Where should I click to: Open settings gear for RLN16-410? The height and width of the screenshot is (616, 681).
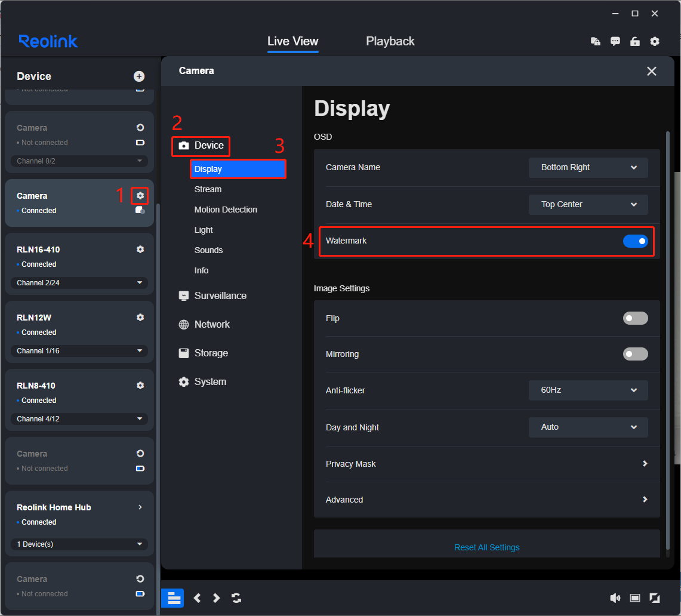pos(140,250)
